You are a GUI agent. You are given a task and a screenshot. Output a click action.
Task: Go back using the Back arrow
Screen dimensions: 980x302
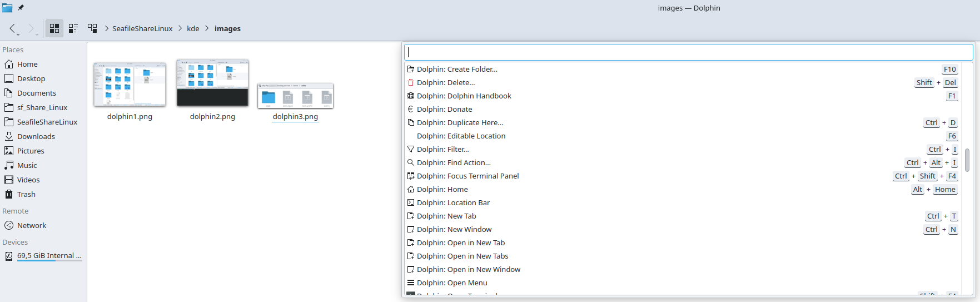(x=12, y=28)
